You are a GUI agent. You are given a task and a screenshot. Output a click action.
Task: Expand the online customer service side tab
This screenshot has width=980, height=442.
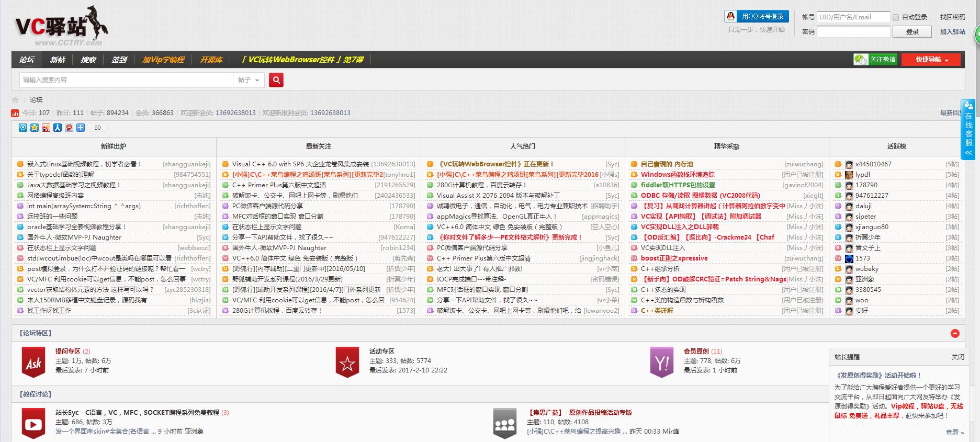point(969,130)
